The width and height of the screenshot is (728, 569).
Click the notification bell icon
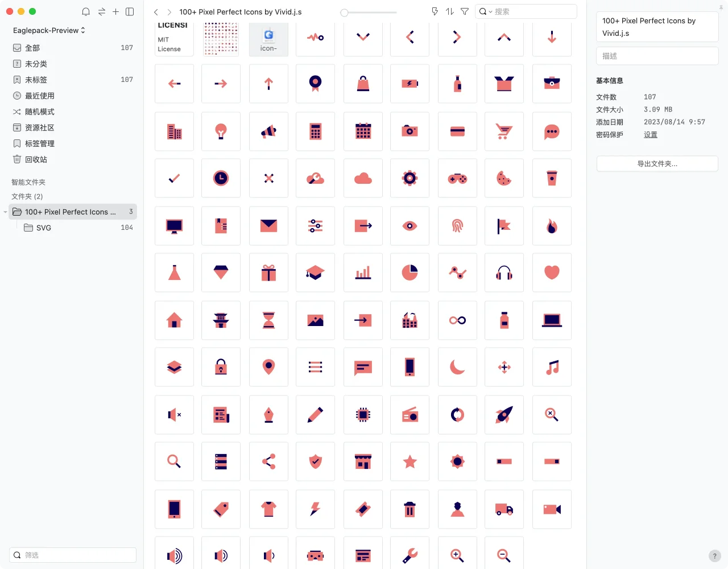click(86, 12)
